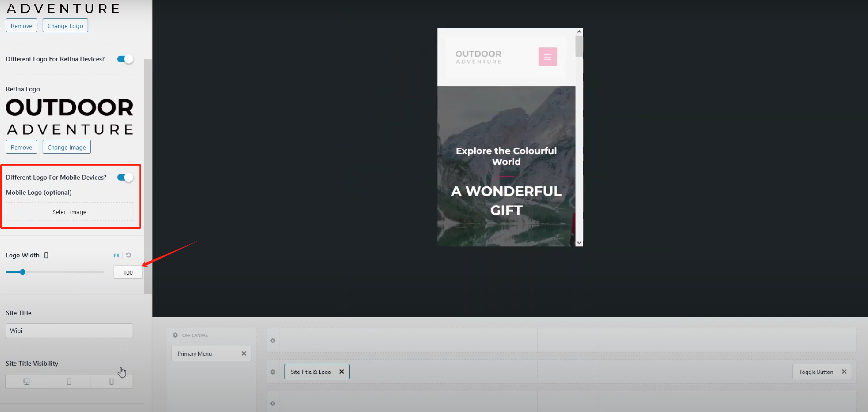Screen dimensions: 868x412
Task: Remove Toggle Button item via X
Action: coord(844,372)
